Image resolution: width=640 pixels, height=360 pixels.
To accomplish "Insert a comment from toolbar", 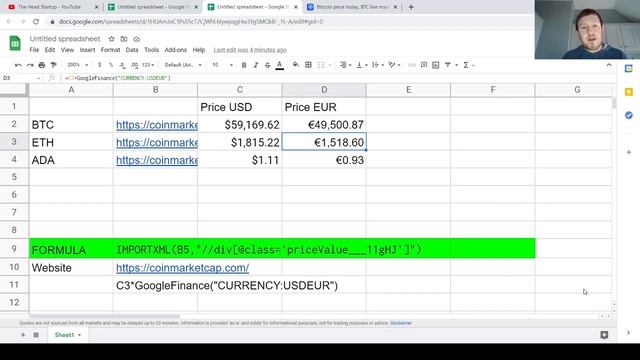I will [x=424, y=65].
